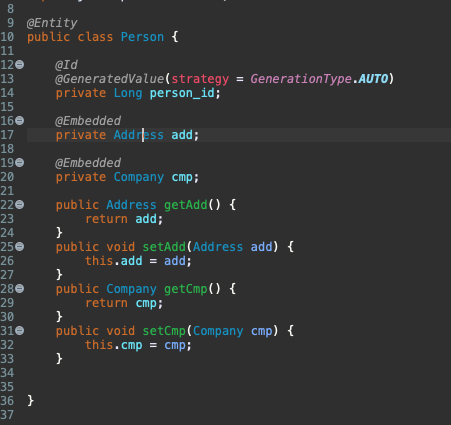This screenshot has height=425, width=451.
Task: Click the getCmp method name
Action: point(186,289)
